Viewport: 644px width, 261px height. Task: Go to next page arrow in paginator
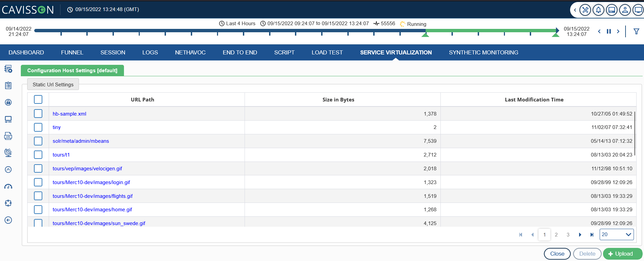coord(580,235)
